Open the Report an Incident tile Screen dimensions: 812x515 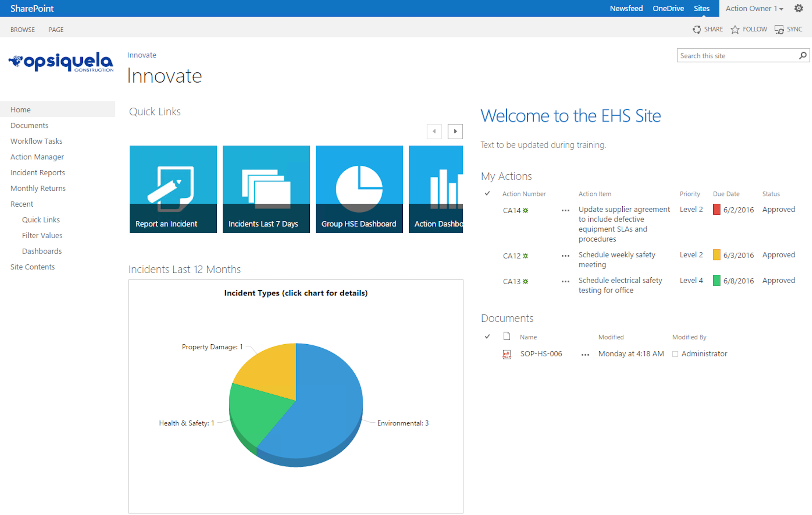pos(173,189)
